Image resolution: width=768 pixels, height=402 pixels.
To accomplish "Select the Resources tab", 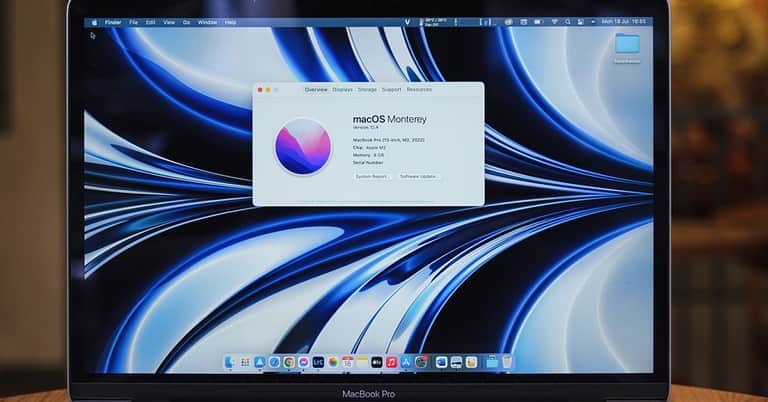I will pos(419,90).
